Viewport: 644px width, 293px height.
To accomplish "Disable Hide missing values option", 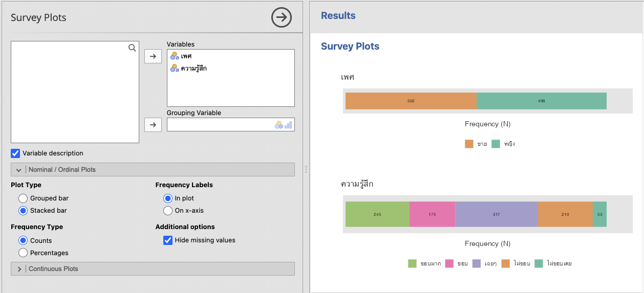I will [168, 240].
